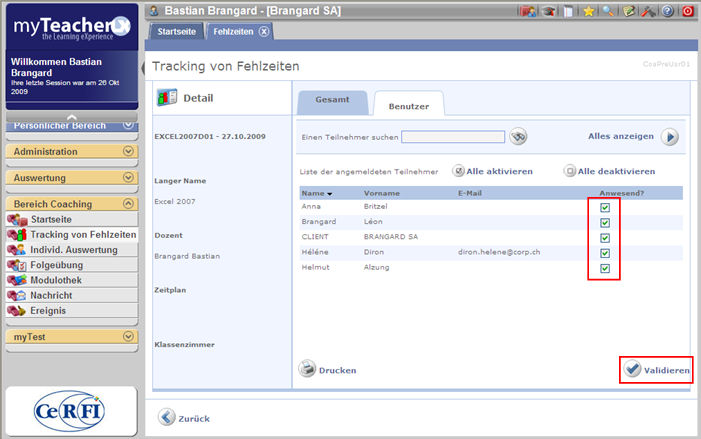Click the favorites star icon in top toolbar
The height and width of the screenshot is (439, 701).
point(589,11)
